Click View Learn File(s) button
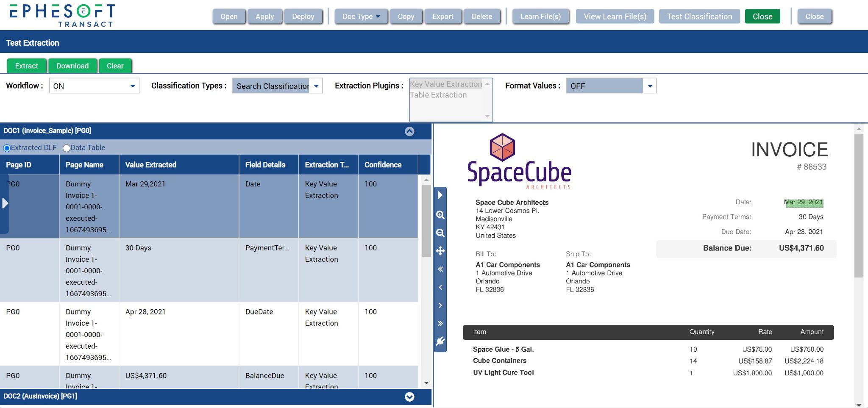Image resolution: width=868 pixels, height=408 pixels. 615,17
